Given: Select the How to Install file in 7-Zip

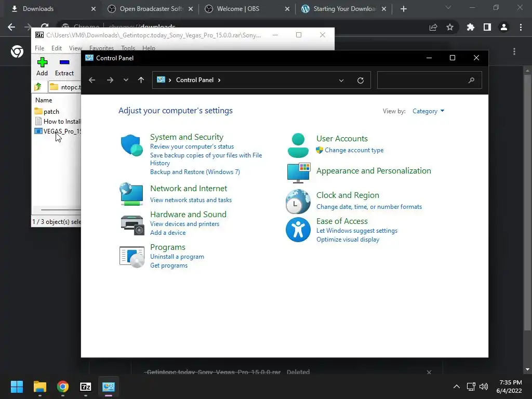Looking at the screenshot, I should pyautogui.click(x=57, y=122).
